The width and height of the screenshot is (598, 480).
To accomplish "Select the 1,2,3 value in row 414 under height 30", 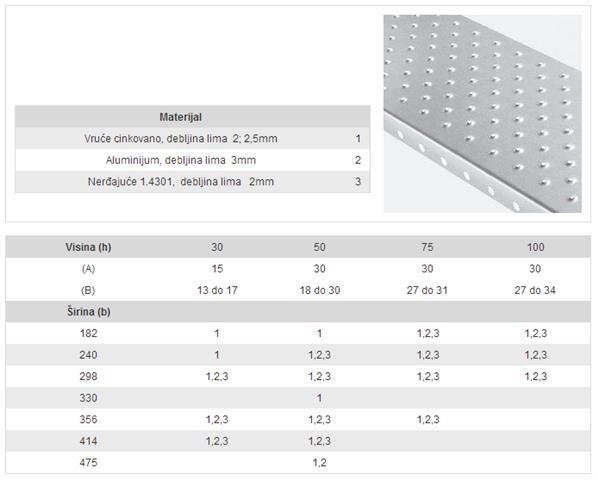I will [217, 441].
